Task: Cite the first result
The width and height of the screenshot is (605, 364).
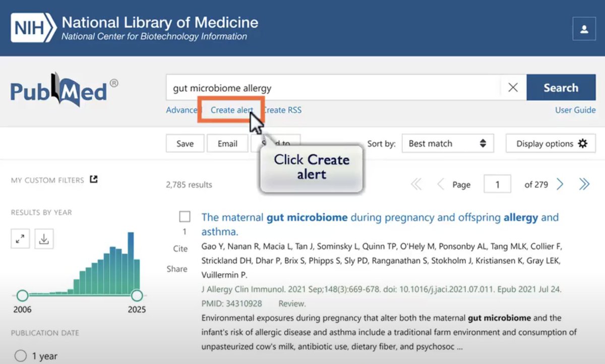Action: click(180, 249)
